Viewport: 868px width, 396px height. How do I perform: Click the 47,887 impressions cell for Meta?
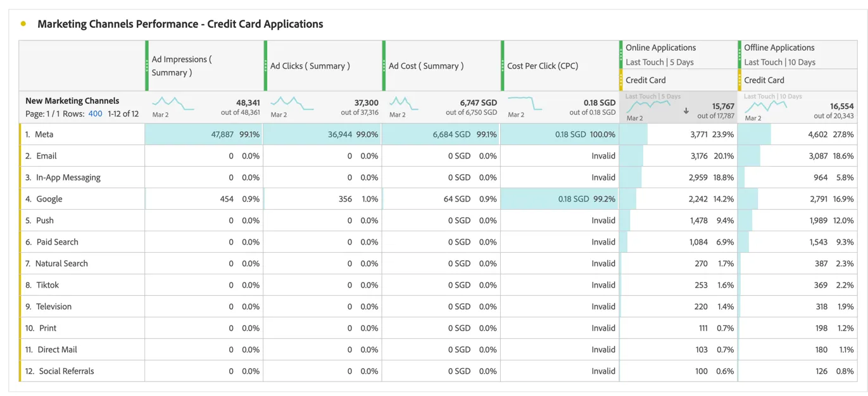point(204,134)
